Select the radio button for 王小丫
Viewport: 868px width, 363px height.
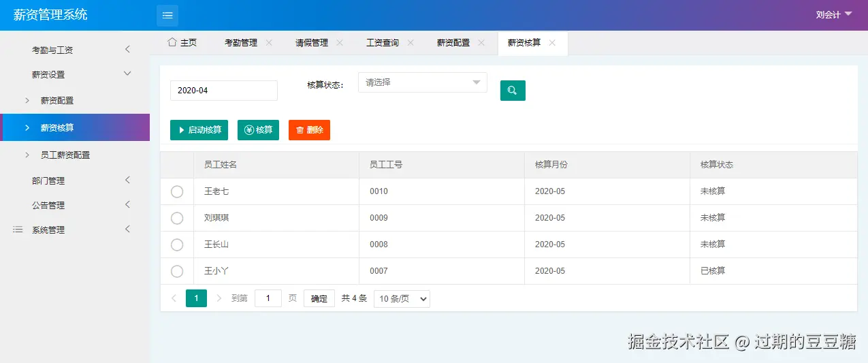177,272
